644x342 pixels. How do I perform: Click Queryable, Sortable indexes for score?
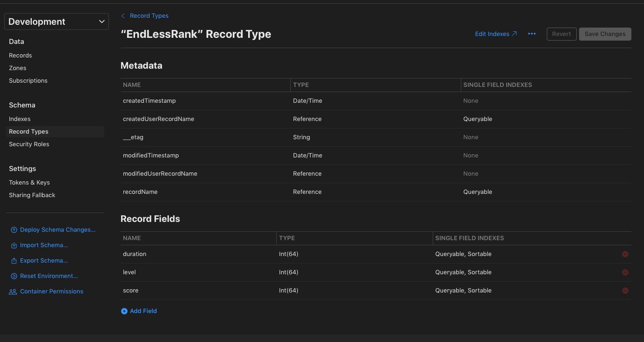coord(464,291)
